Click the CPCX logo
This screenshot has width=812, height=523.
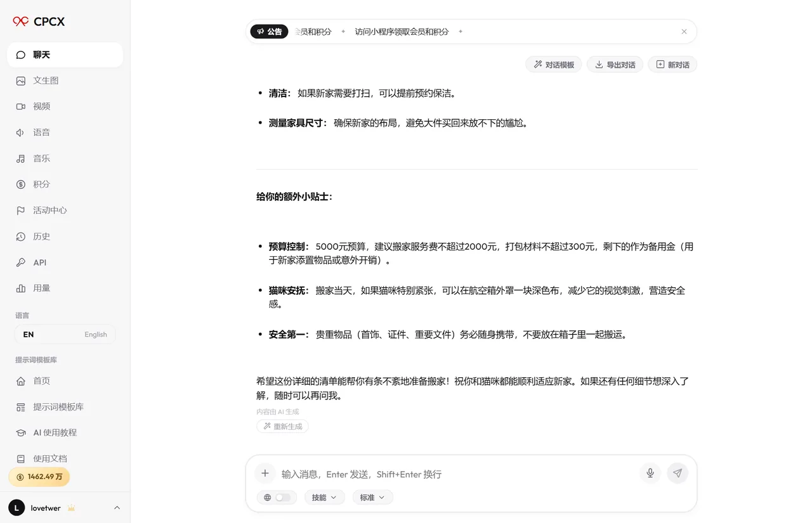point(39,22)
